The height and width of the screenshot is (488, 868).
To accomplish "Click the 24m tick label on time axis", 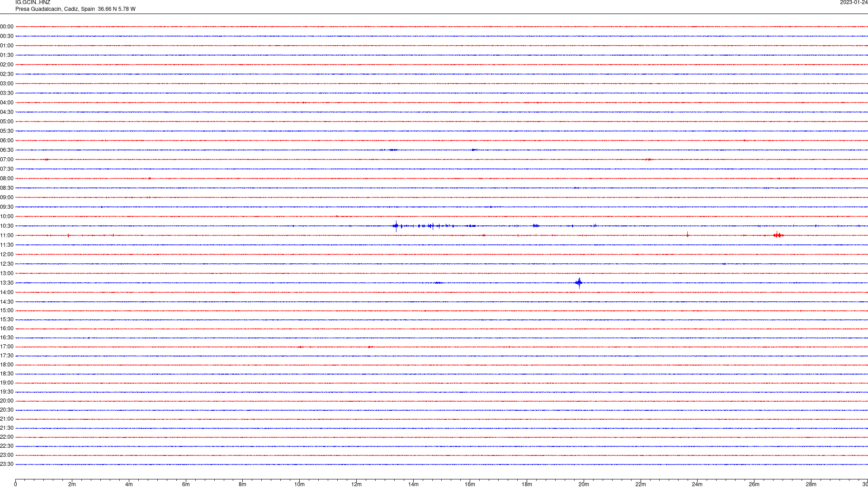I will click(697, 484).
